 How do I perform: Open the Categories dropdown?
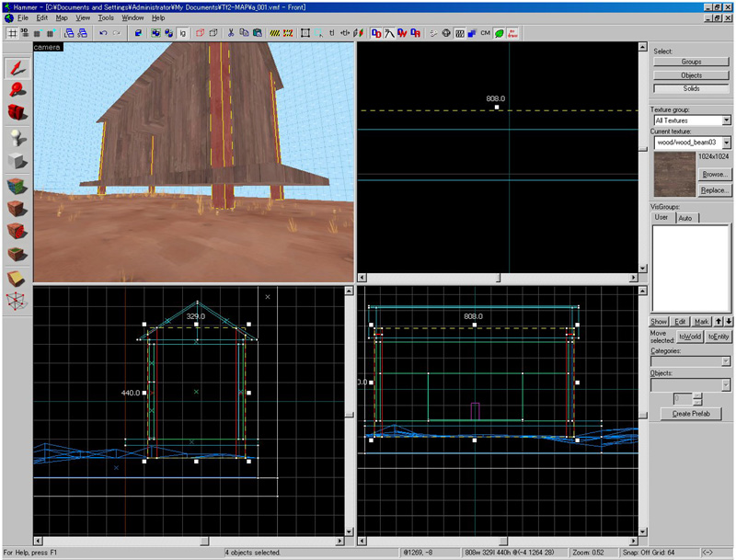click(726, 361)
